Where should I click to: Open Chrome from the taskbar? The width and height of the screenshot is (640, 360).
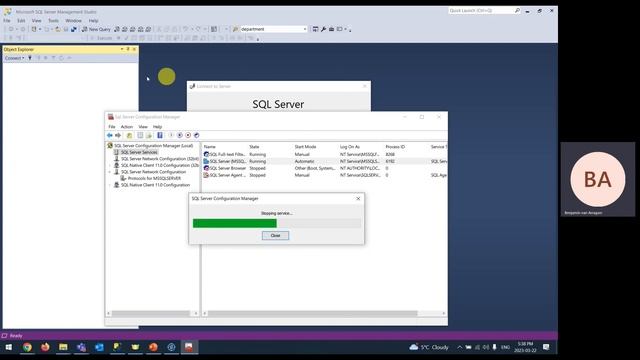pos(27,347)
